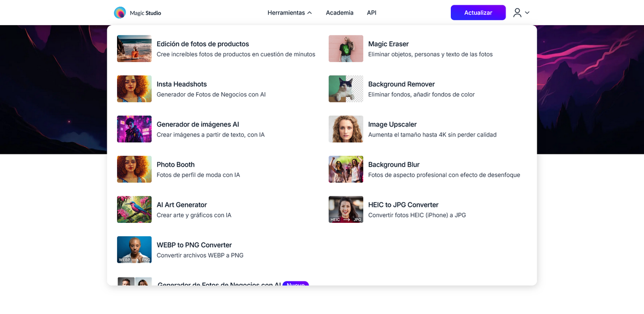Click the HEIC to JPG converter thumbnail

[346, 209]
